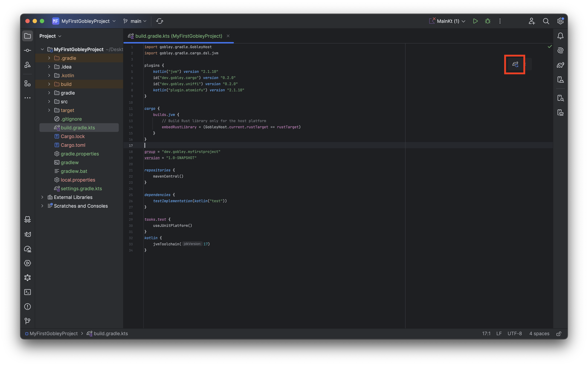
Task: Expand the .kotlin folder
Action: click(x=49, y=76)
